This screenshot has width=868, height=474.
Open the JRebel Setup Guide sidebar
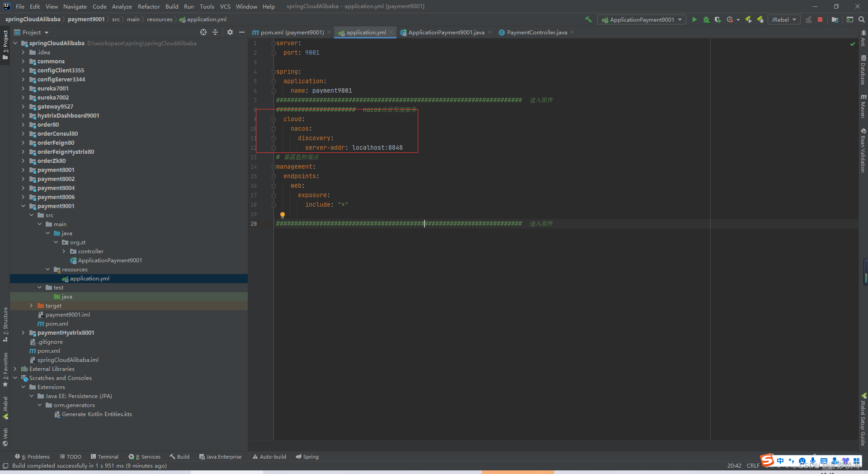863,419
